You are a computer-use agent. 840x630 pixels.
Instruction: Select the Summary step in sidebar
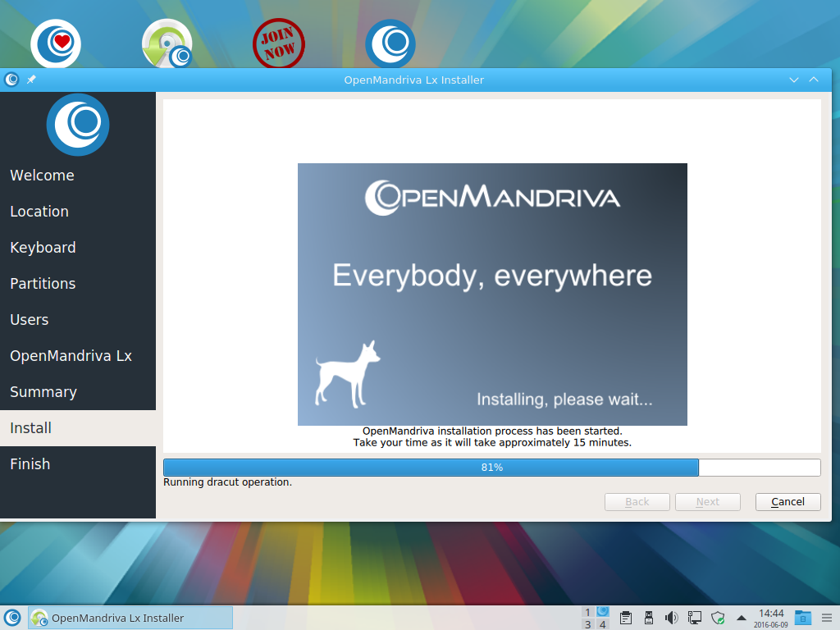pos(43,392)
